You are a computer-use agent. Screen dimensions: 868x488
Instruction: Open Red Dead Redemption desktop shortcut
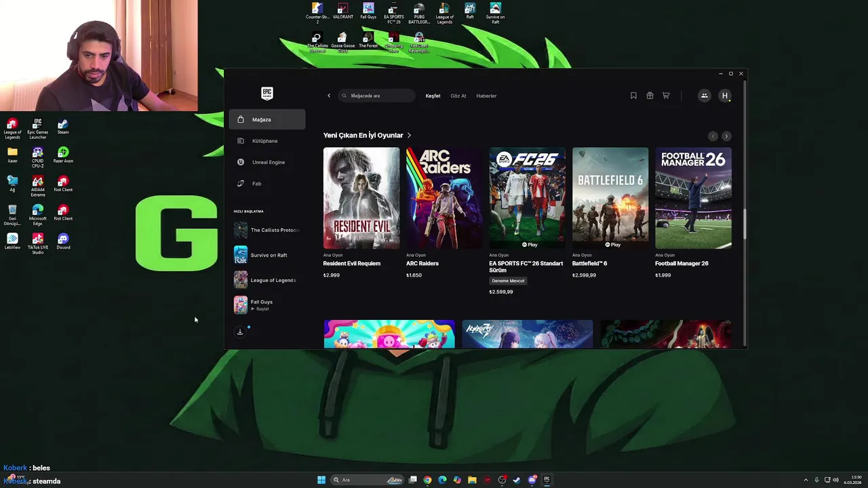point(419,42)
